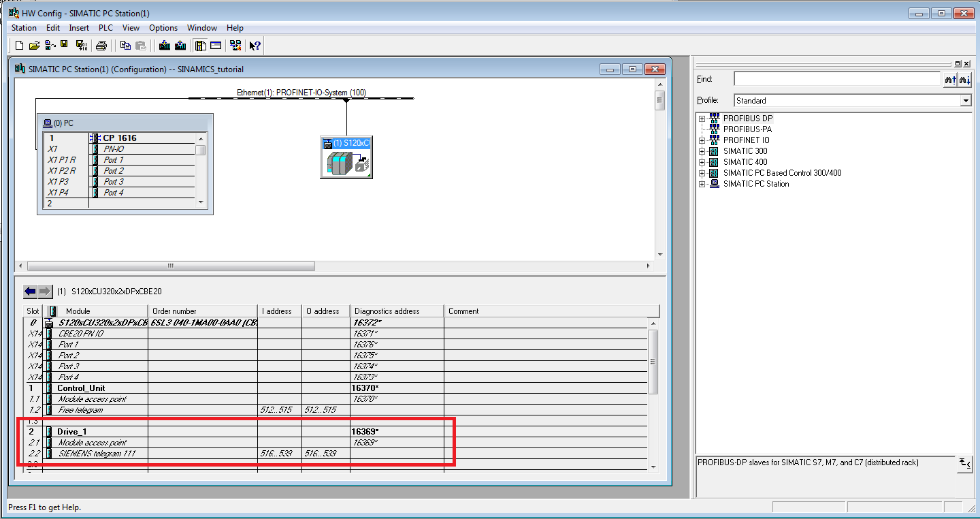Viewport: 980px width, 519px height.
Task: Click the catalog info toggle icon bottom right
Action: 965,464
